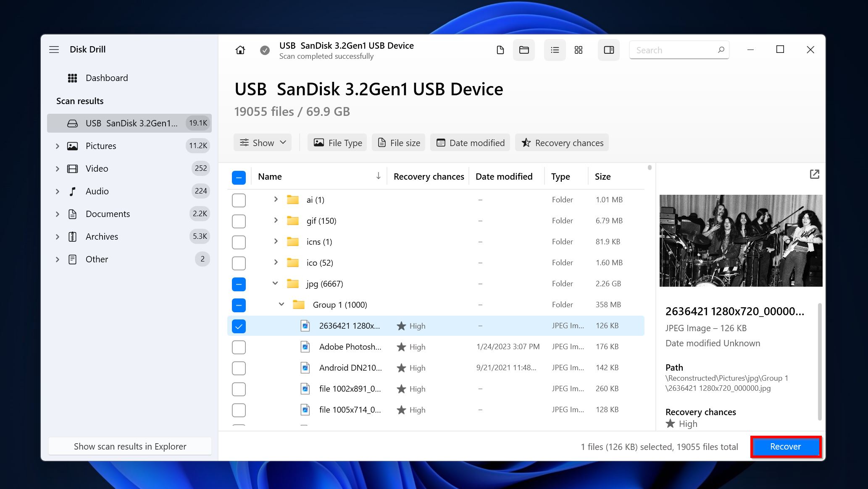Open the File Type filter
The height and width of the screenshot is (489, 868).
[337, 143]
